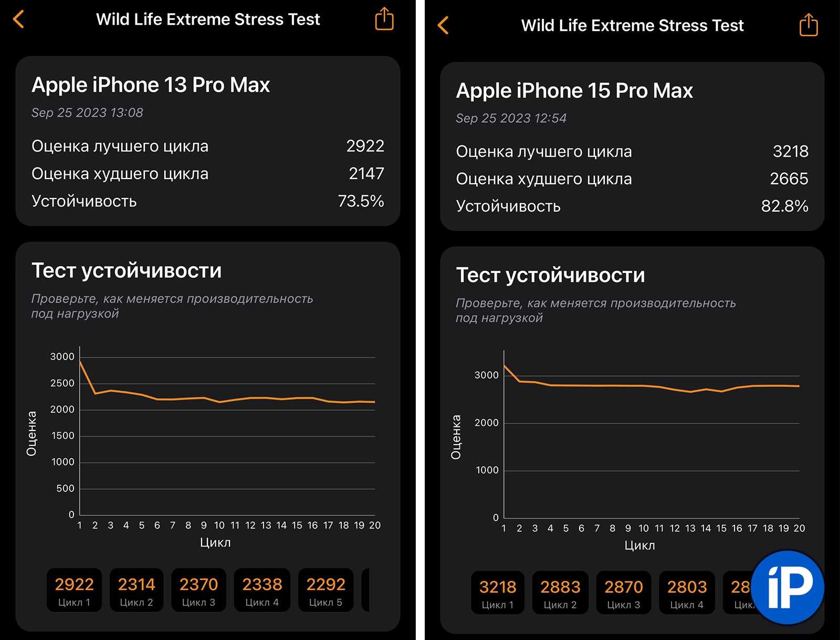This screenshot has width=840, height=640.
Task: Select the 2922 Цикл 1 score tile
Action: click(x=74, y=591)
